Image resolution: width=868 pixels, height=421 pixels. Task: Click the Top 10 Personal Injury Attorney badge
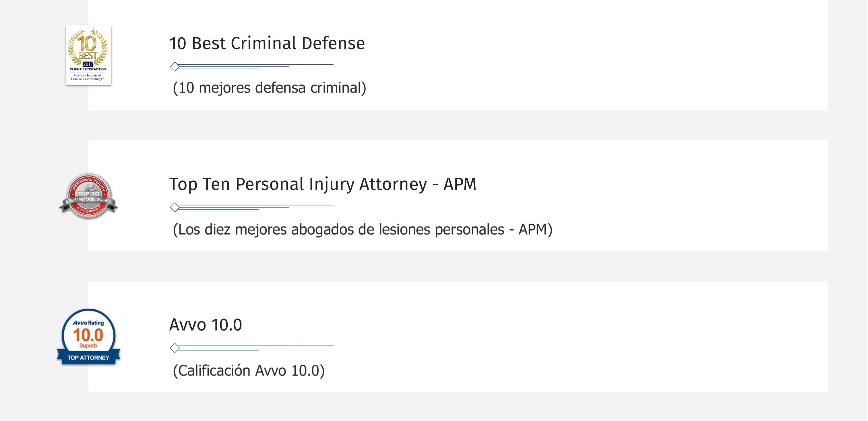(x=88, y=196)
